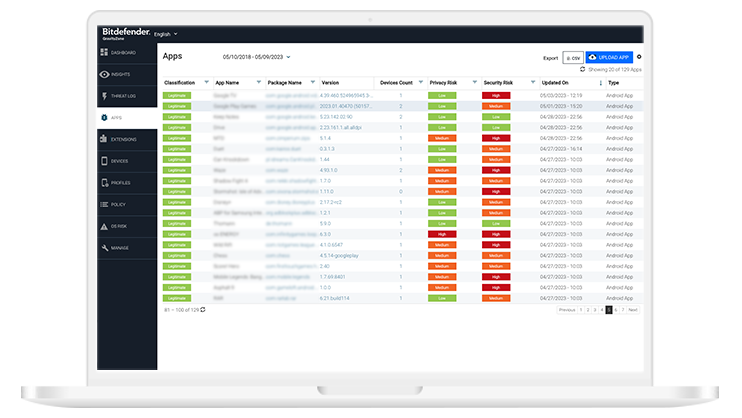Open Insights with the eye icon

point(123,74)
